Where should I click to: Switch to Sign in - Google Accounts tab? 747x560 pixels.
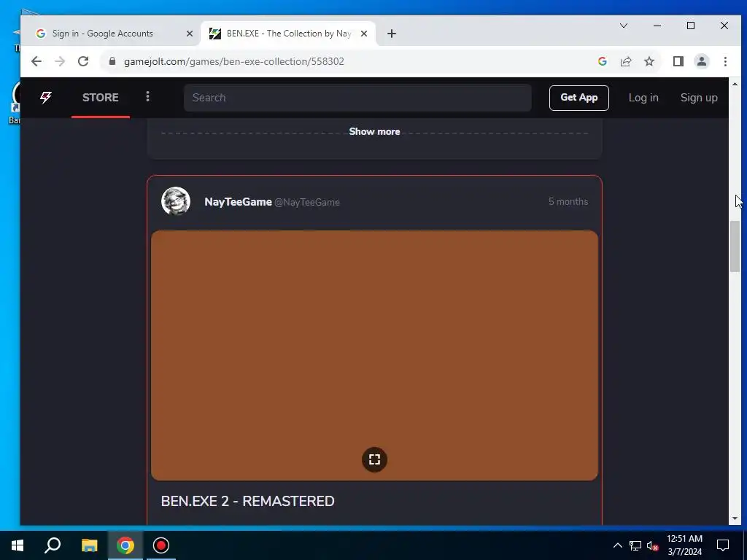102,34
